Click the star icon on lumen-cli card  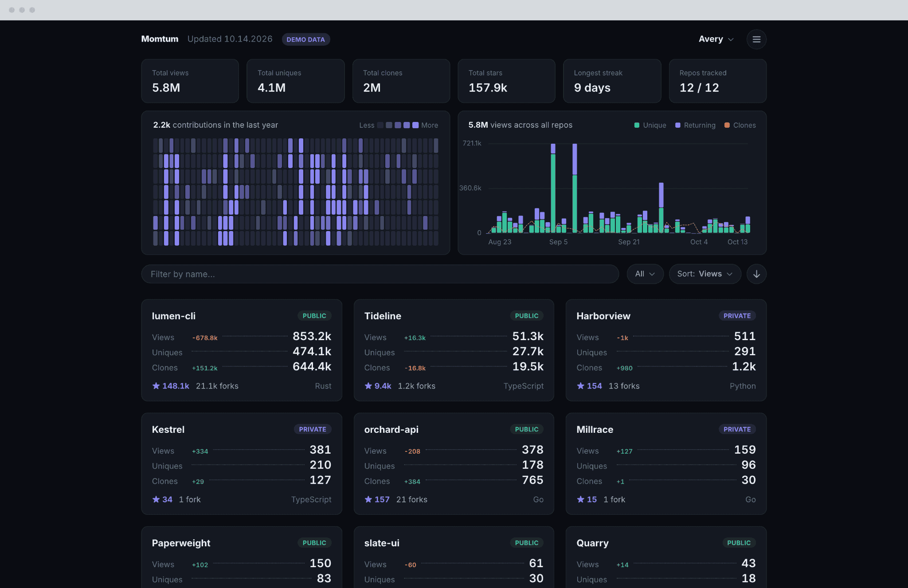[156, 386]
